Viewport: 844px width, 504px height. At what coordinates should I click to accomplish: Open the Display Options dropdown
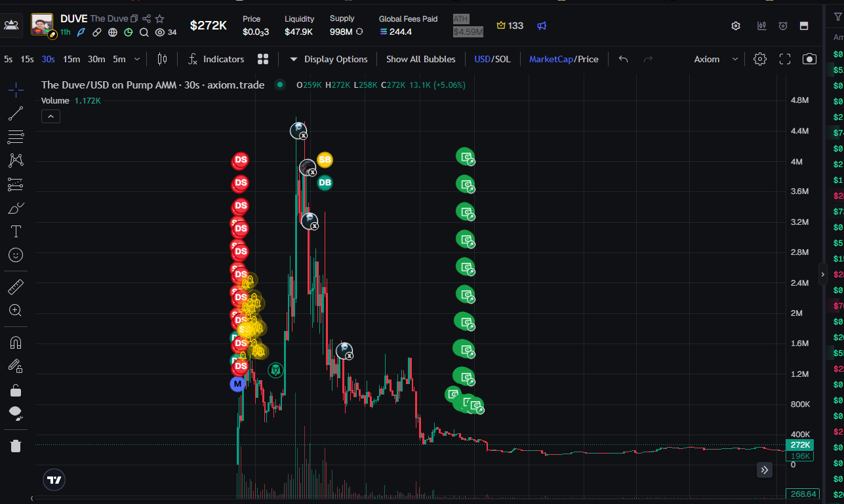click(x=328, y=59)
